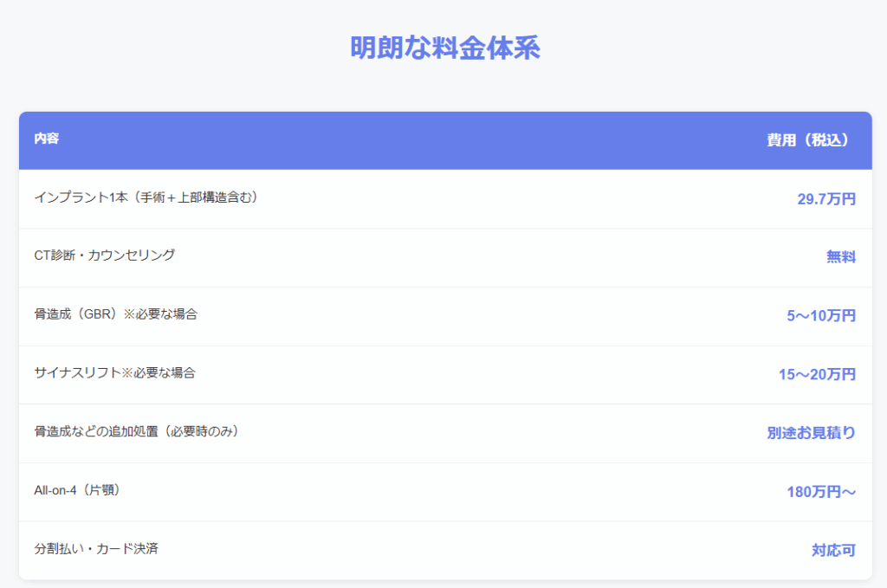Image resolution: width=887 pixels, height=588 pixels.
Task: Select the サイナスリフト row label
Action: pyautogui.click(x=76, y=373)
